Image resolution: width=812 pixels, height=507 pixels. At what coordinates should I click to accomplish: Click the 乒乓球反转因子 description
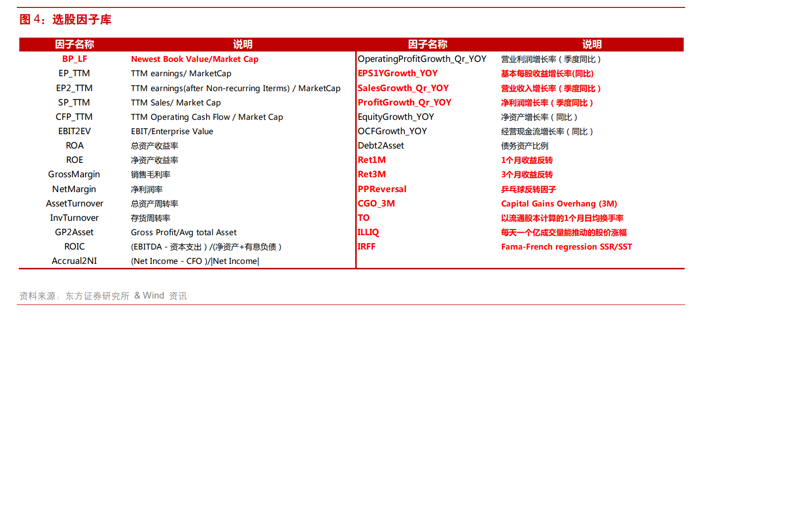528,189
